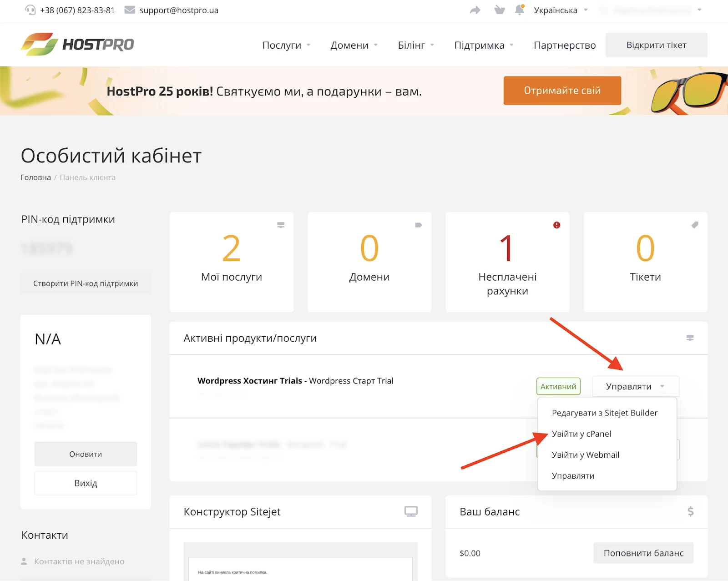728x581 pixels.
Task: Select Редагувати з Sitejet Builder option
Action: tap(604, 413)
